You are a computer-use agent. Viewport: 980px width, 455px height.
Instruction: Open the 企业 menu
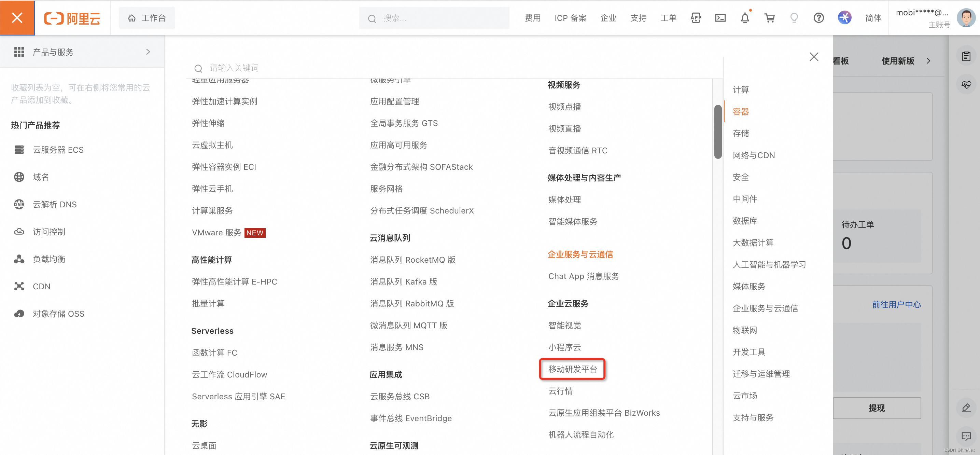[x=608, y=18]
